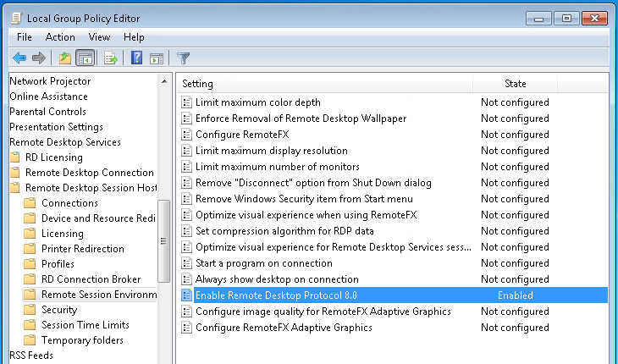Go up one level with folder icon
Viewport: 618px width, 364px height.
65,58
